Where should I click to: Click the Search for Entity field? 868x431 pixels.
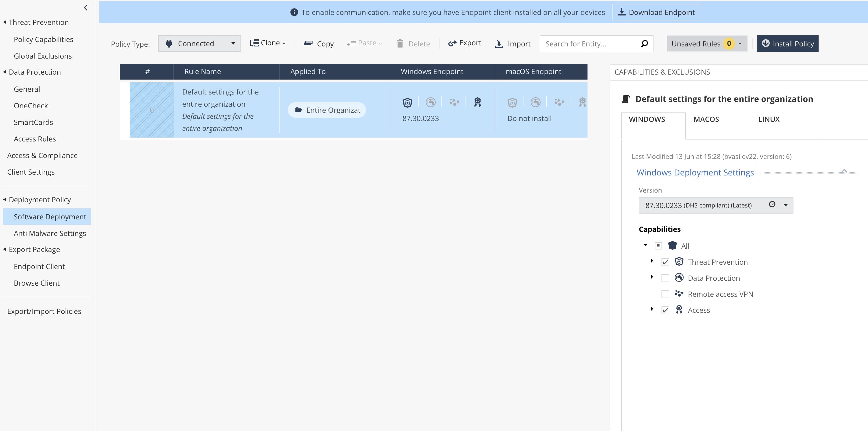point(590,44)
